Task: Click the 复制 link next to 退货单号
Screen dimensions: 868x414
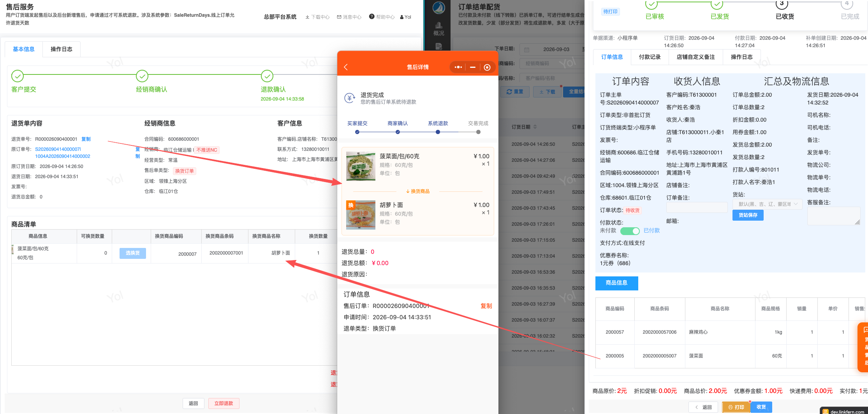Action: coord(86,139)
